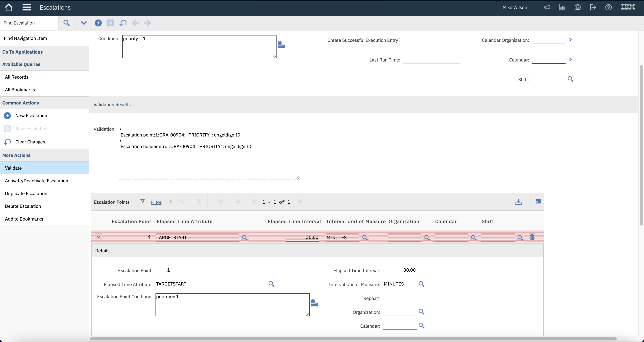
Task: Open the Calendar Organization chevron selector
Action: [x=570, y=40]
